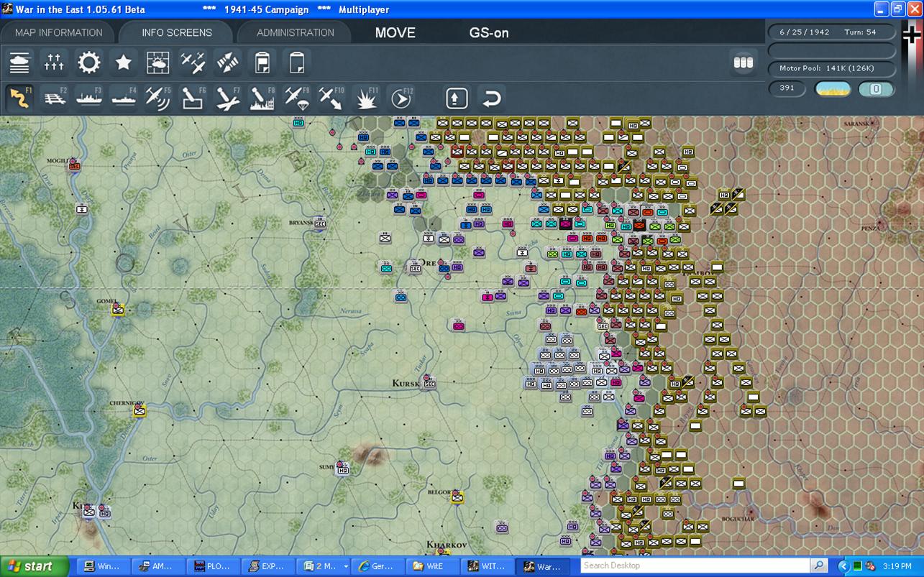Switch to the 'WIT...' taskbar window

pos(487,566)
